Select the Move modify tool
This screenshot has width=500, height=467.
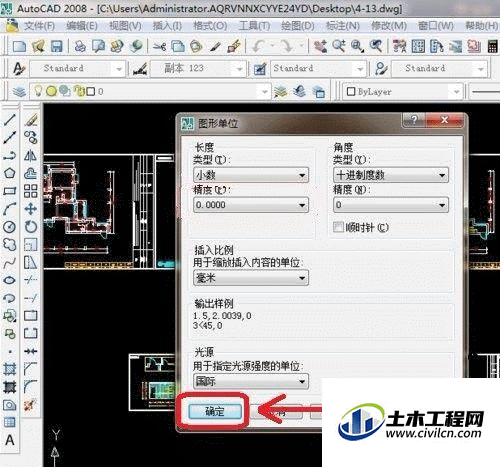pyautogui.click(x=31, y=209)
